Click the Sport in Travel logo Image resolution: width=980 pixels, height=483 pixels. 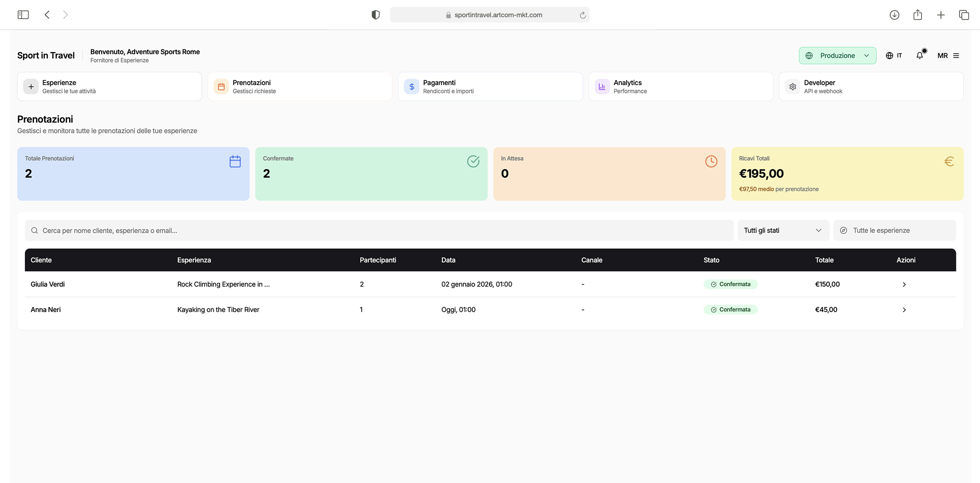point(46,55)
